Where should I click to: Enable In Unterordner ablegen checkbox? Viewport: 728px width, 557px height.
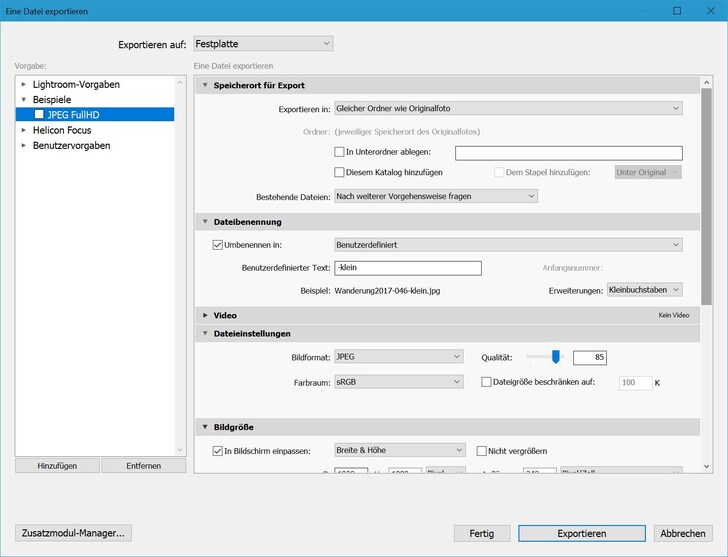339,152
